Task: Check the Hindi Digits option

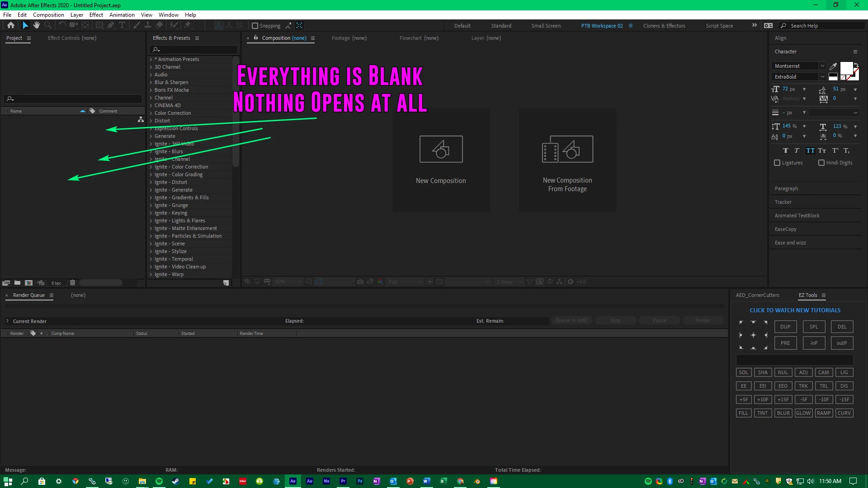Action: pyautogui.click(x=821, y=163)
